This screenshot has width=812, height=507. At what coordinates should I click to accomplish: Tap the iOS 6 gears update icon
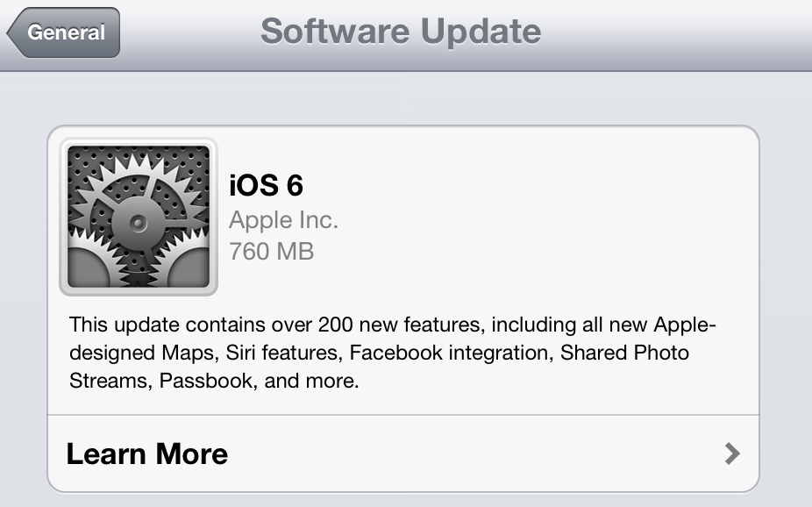coord(138,217)
